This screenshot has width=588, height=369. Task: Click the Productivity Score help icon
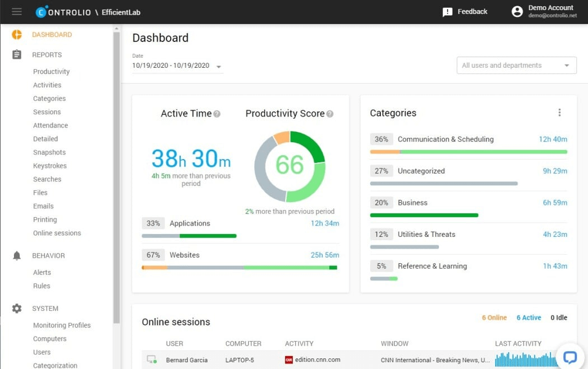[330, 114]
